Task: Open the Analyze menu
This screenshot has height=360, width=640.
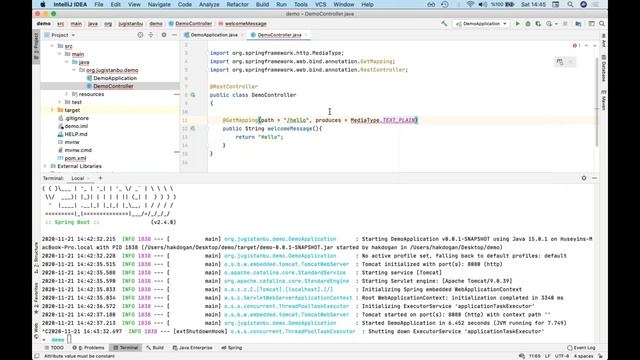Action: click(x=209, y=4)
